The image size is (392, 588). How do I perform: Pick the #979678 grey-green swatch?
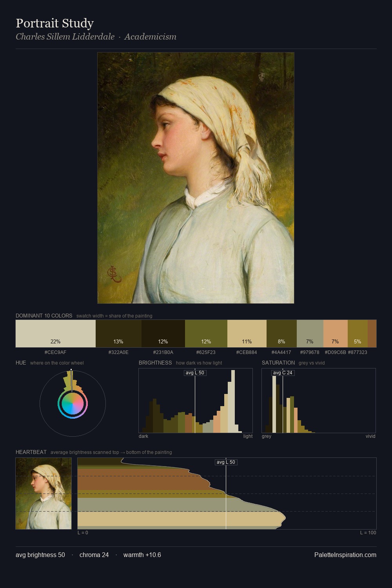click(x=310, y=334)
